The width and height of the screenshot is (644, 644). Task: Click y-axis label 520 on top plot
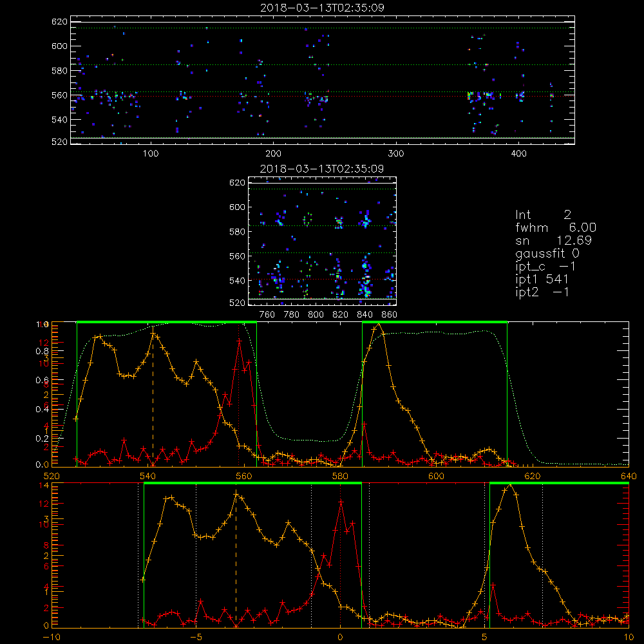tap(59, 142)
